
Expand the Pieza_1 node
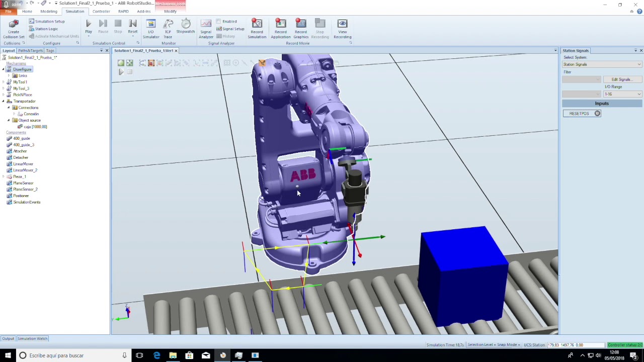pyautogui.click(x=3, y=176)
